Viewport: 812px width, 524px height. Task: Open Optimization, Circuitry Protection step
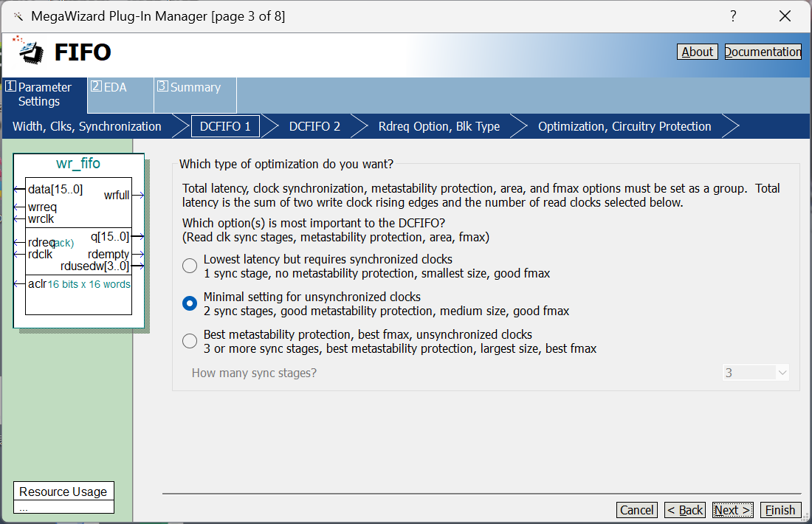pyautogui.click(x=625, y=126)
